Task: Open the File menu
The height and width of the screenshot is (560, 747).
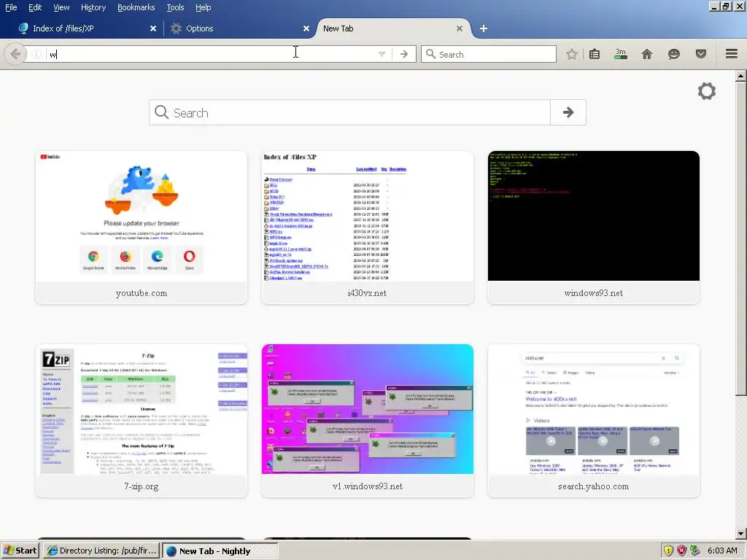Action: click(x=11, y=7)
